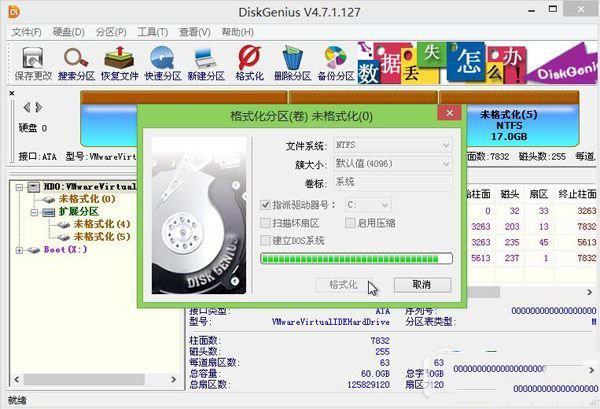Minimize the DiskGenius window

click(532, 11)
